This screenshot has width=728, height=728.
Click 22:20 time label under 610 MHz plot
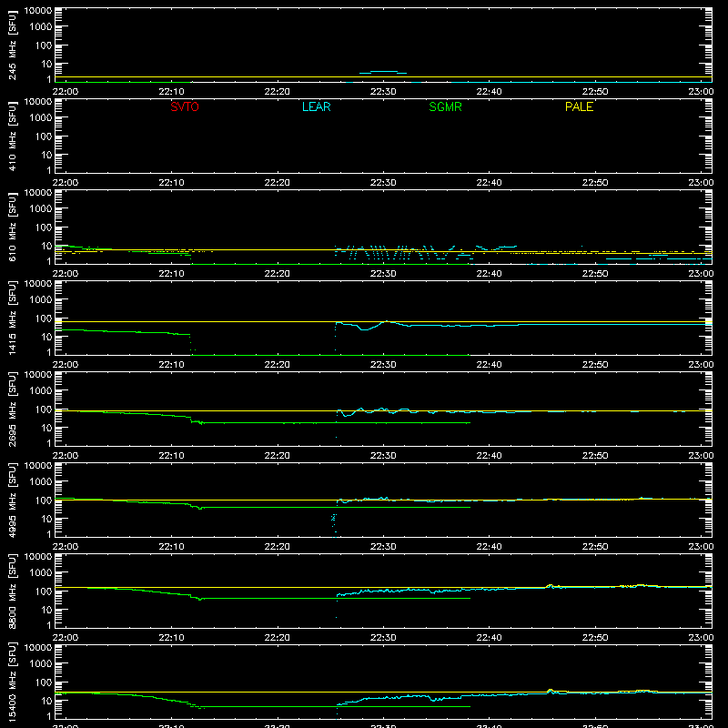(x=278, y=274)
